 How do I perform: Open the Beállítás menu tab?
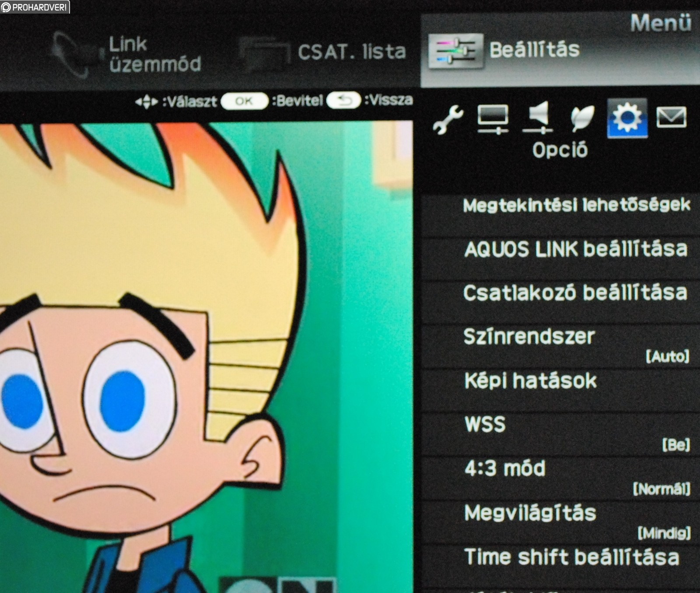(x=560, y=50)
